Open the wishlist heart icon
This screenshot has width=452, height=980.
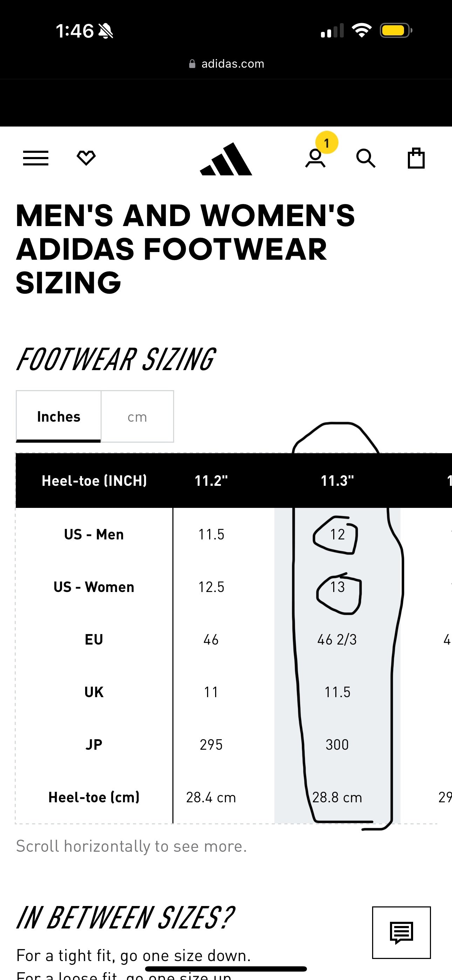pyautogui.click(x=86, y=158)
